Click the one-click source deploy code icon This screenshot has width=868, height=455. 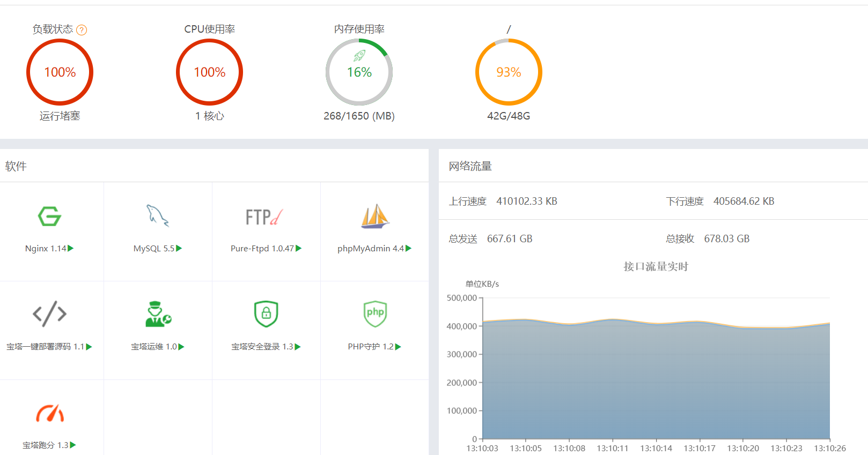click(49, 314)
